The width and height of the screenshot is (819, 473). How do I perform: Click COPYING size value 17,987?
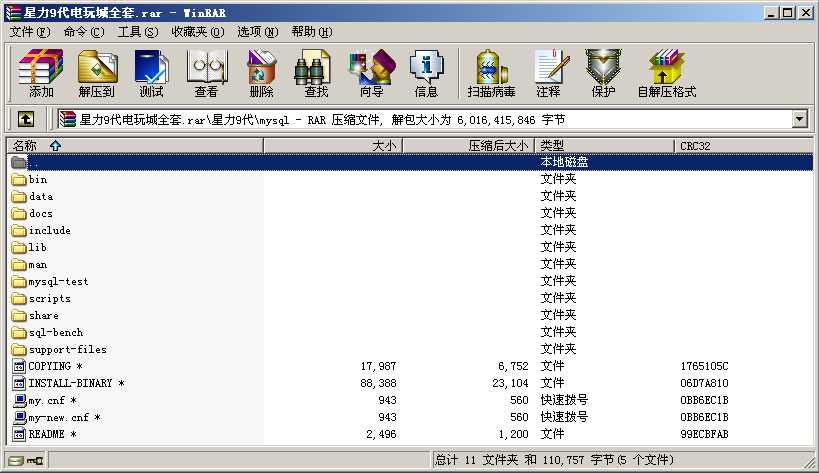(378, 366)
